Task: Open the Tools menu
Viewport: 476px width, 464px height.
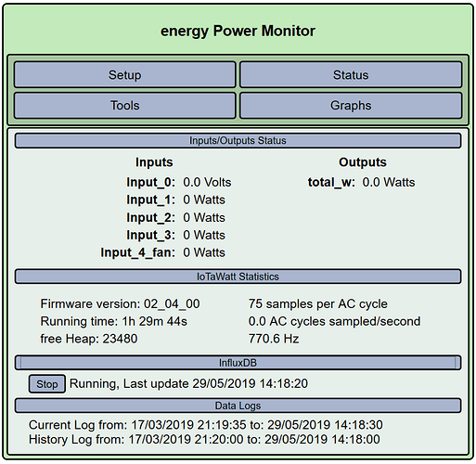Action: tap(124, 105)
